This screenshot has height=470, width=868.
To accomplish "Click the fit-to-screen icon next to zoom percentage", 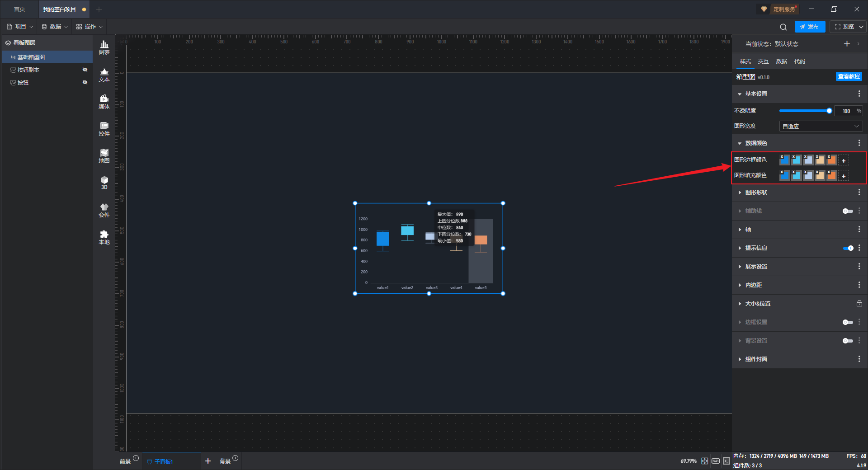I will pos(705,461).
